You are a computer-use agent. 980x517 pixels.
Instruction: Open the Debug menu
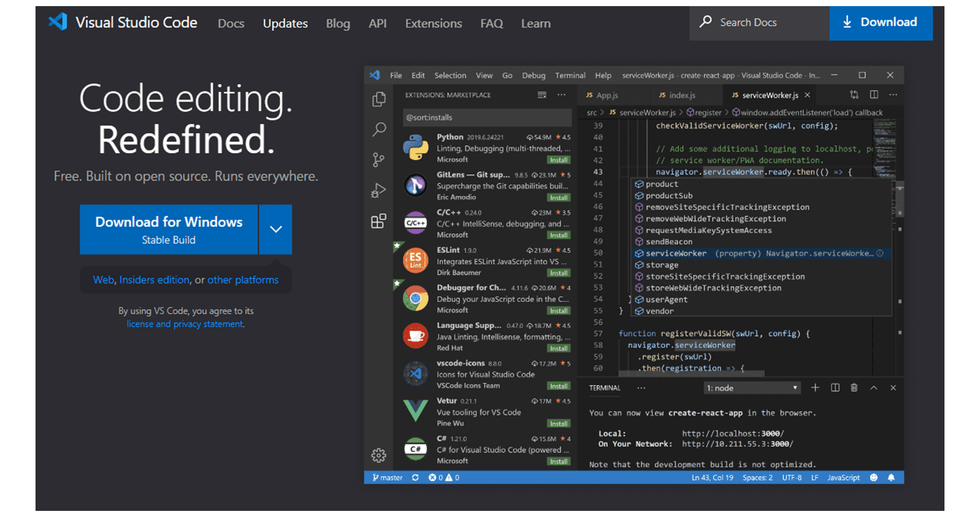(x=533, y=75)
